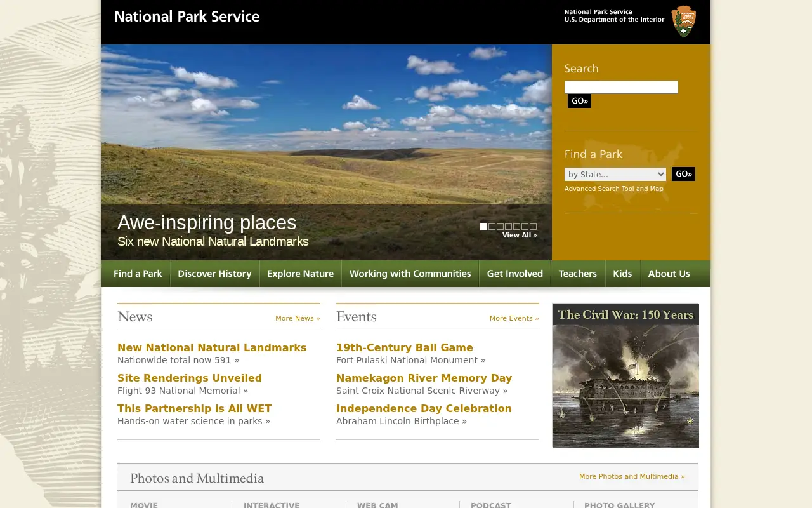
Task: Open Working with Communities menu tab
Action: click(x=410, y=274)
